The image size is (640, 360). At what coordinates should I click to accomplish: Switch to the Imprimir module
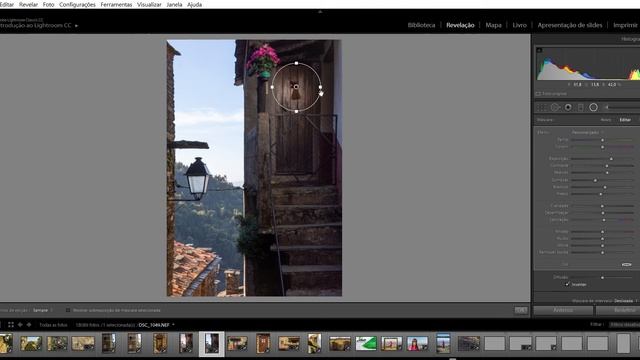(625, 25)
